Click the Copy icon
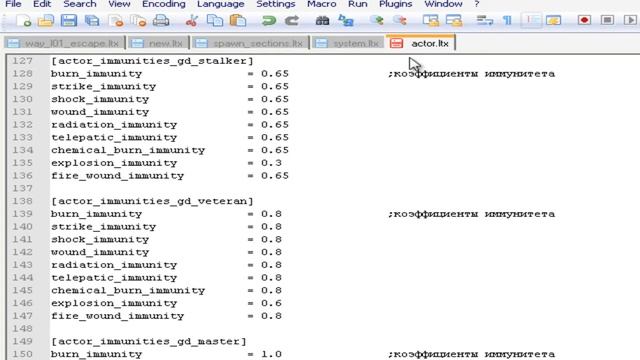640x360 pixels. [x=215, y=20]
